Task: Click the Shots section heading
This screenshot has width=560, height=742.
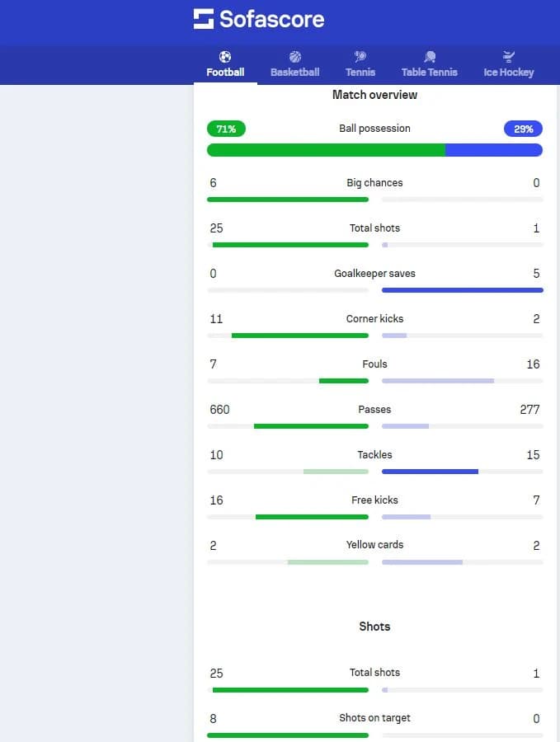Action: (x=374, y=627)
